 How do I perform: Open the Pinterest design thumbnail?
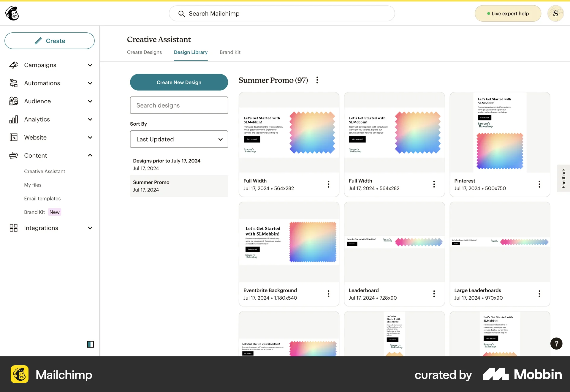[x=500, y=132]
